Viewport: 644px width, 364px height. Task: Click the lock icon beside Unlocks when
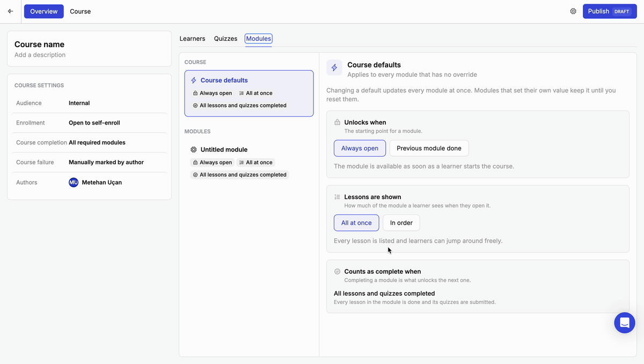337,122
